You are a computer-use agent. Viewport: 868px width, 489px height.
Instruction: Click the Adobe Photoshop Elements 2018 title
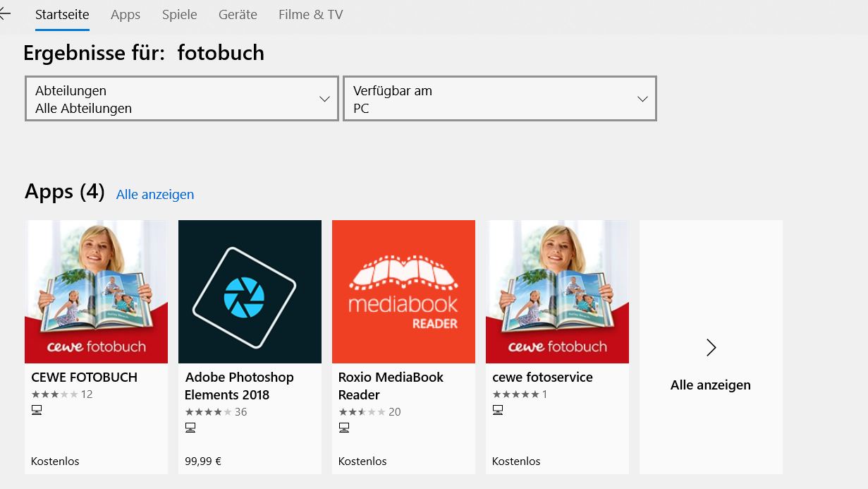click(x=239, y=386)
